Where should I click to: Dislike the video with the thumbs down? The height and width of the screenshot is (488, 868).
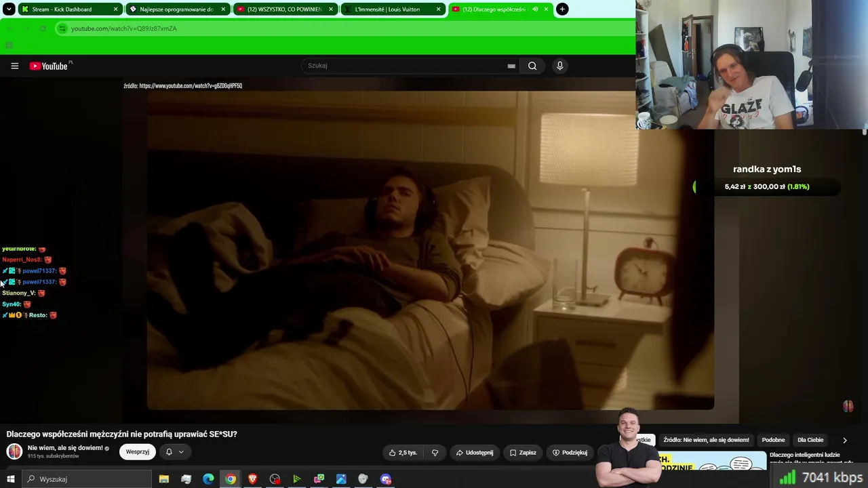point(435,452)
